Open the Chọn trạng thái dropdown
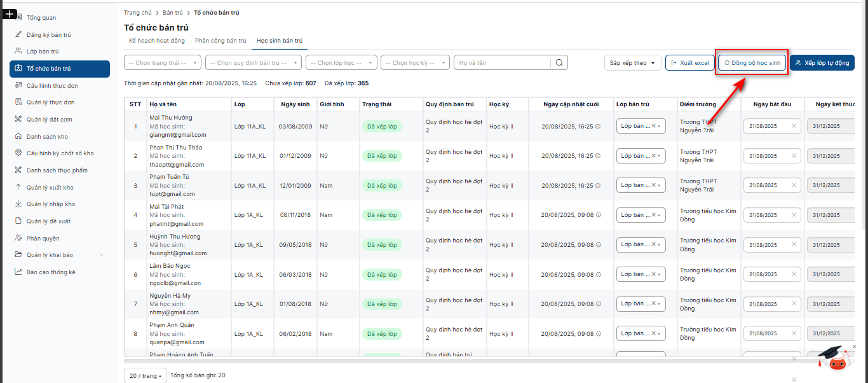This screenshot has height=383, width=868. tap(163, 63)
